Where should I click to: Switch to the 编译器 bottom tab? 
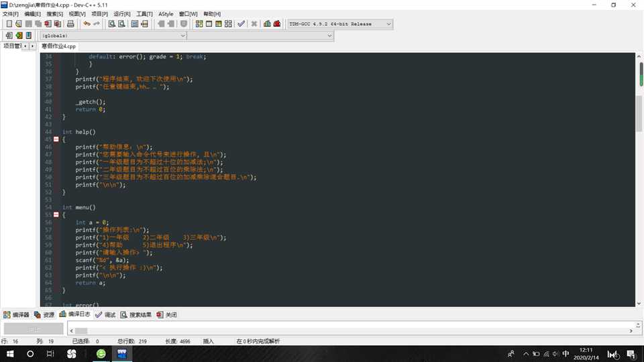[x=16, y=315]
